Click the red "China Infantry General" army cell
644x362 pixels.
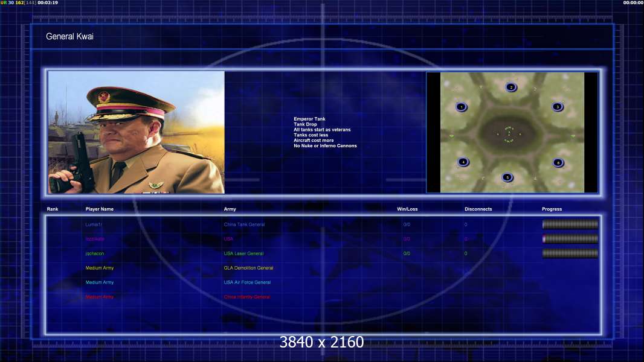(x=247, y=297)
